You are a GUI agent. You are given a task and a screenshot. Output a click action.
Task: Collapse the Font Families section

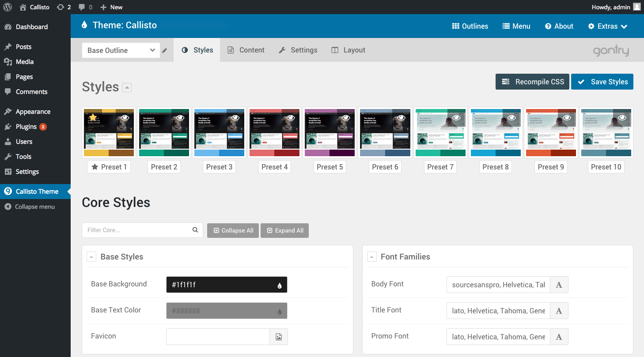pos(371,256)
